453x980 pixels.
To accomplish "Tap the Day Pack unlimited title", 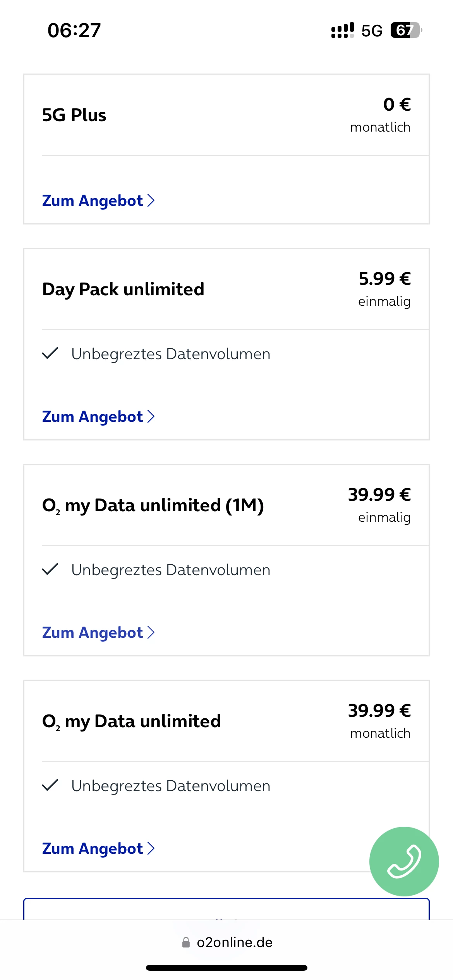I will pos(123,289).
